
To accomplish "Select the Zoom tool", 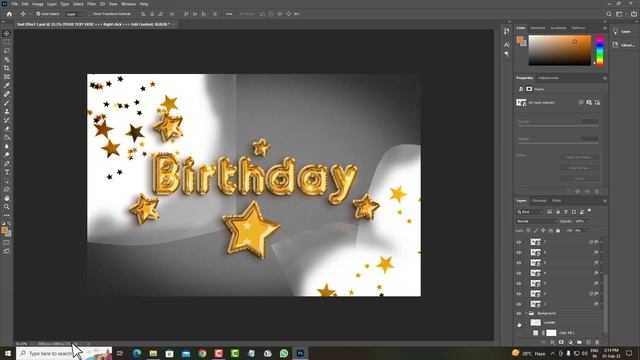I will [7, 207].
